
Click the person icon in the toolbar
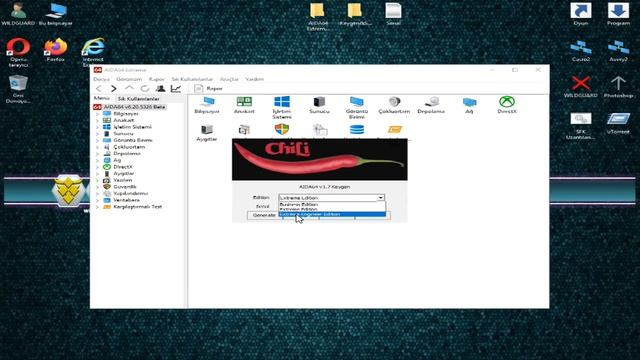pos(160,89)
